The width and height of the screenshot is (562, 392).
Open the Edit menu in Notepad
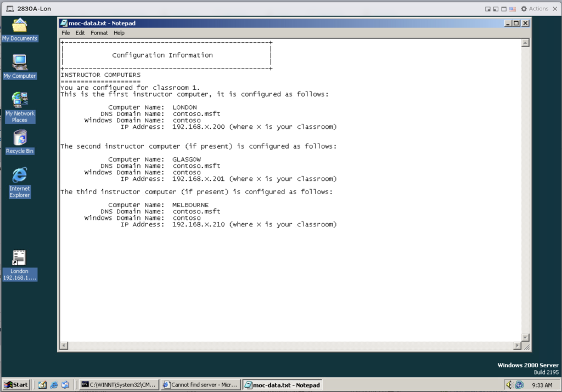click(80, 33)
